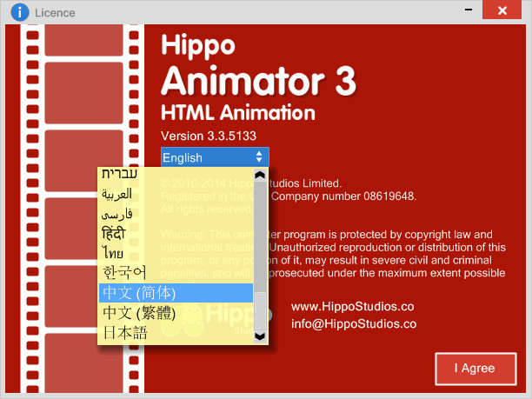
Task: Choose Thai (ไทย) language option
Action: tap(112, 253)
